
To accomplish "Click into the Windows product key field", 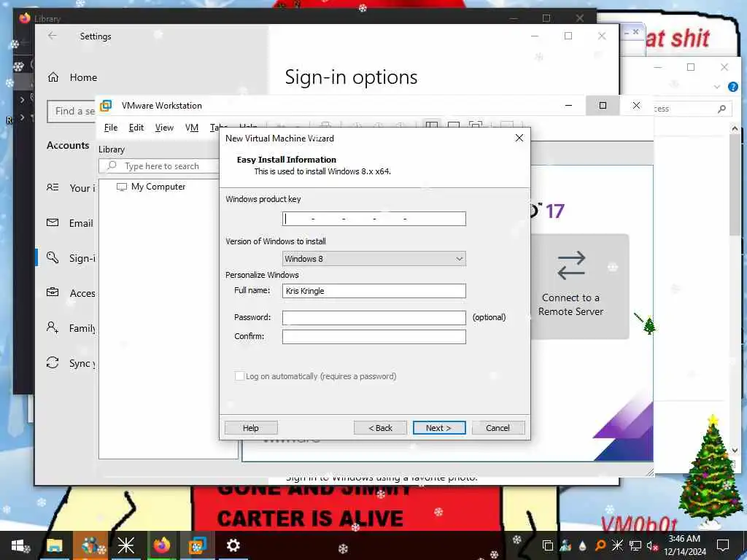I will (x=374, y=219).
